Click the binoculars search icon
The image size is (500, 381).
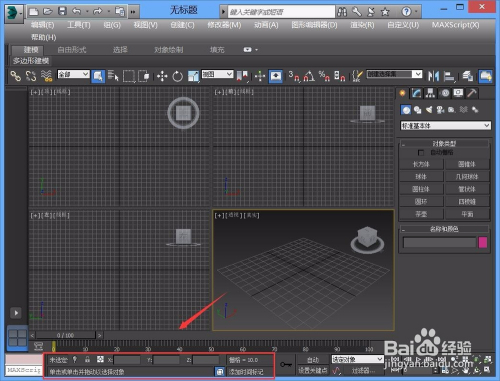click(x=342, y=12)
